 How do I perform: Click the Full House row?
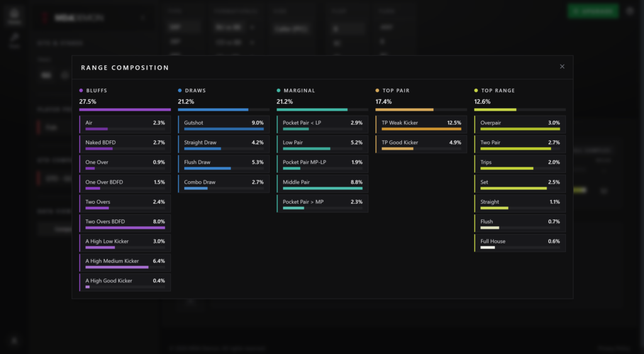coord(520,243)
